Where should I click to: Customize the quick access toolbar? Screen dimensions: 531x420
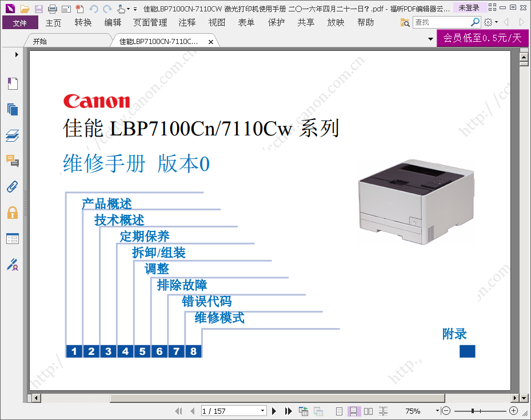click(x=135, y=9)
